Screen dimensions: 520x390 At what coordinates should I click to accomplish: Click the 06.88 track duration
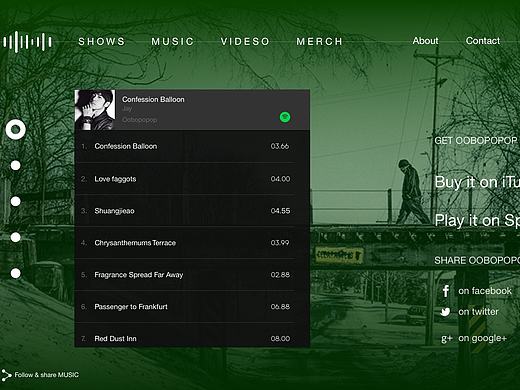pyautogui.click(x=280, y=307)
